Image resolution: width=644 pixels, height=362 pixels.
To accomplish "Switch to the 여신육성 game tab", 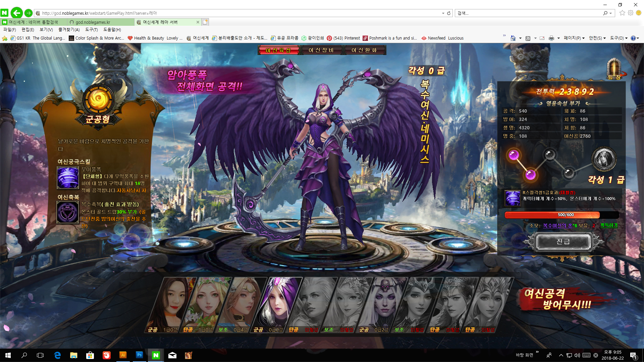I will 278,50.
